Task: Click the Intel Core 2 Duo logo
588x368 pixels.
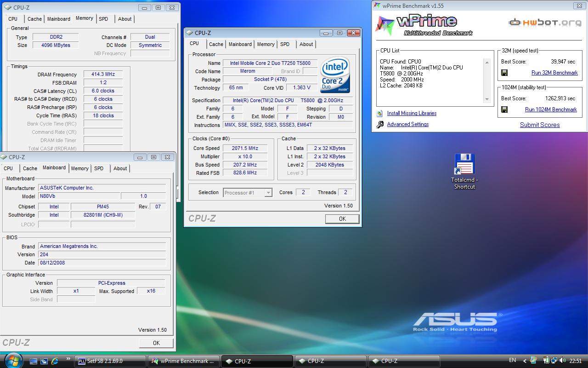Action: click(335, 75)
